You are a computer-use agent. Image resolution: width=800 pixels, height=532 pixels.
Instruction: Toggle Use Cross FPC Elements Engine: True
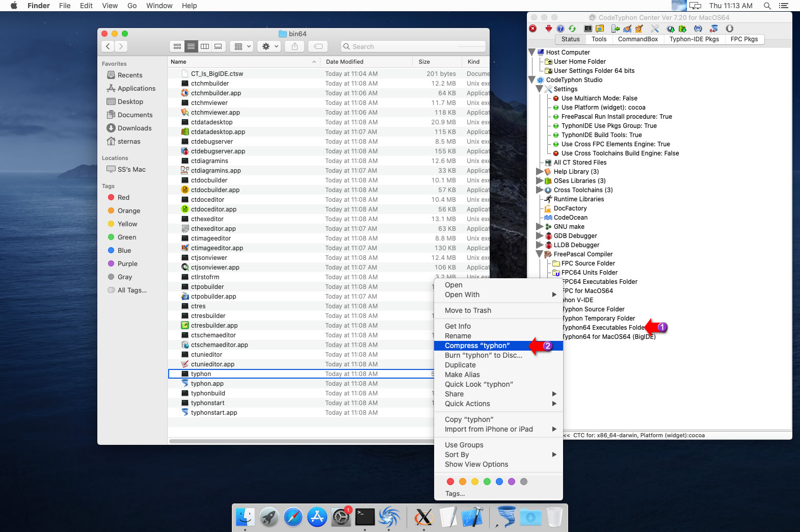tap(616, 144)
